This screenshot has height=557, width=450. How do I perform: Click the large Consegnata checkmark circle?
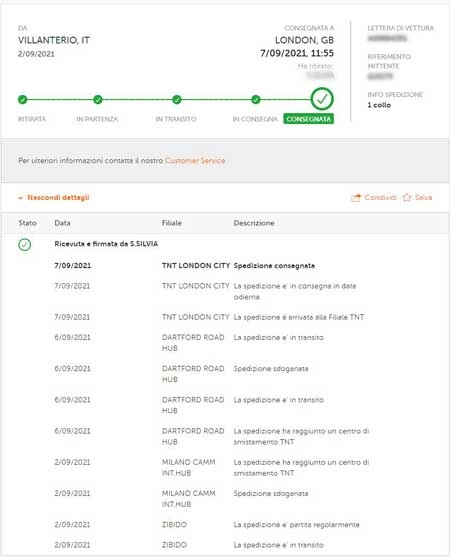pyautogui.click(x=322, y=99)
